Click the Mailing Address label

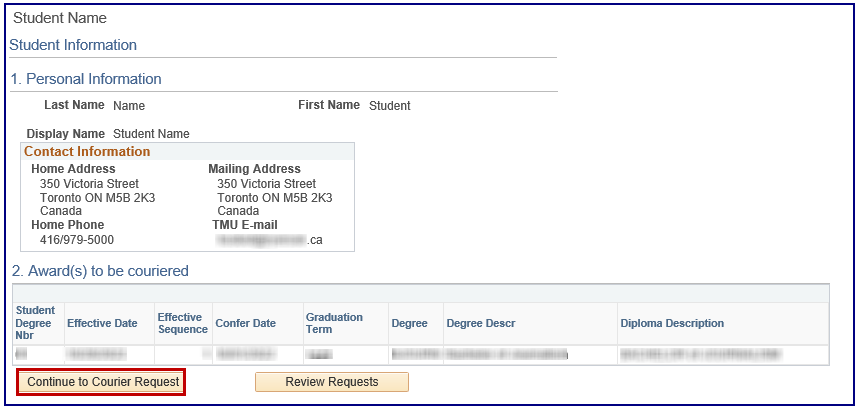(254, 169)
